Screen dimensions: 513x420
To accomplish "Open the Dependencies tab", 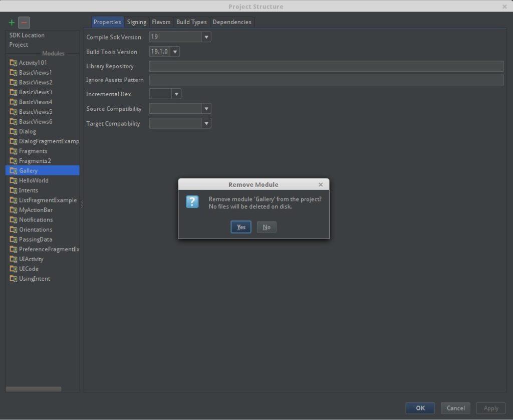I will (231, 22).
